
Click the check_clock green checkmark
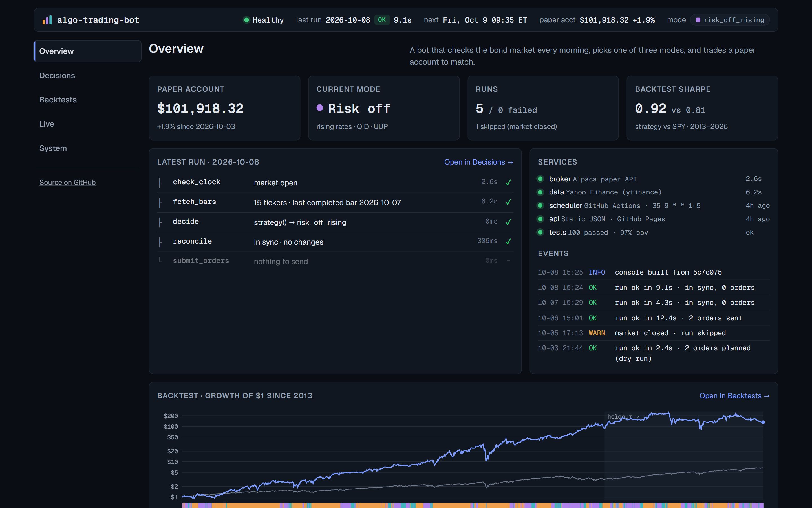pos(508,182)
